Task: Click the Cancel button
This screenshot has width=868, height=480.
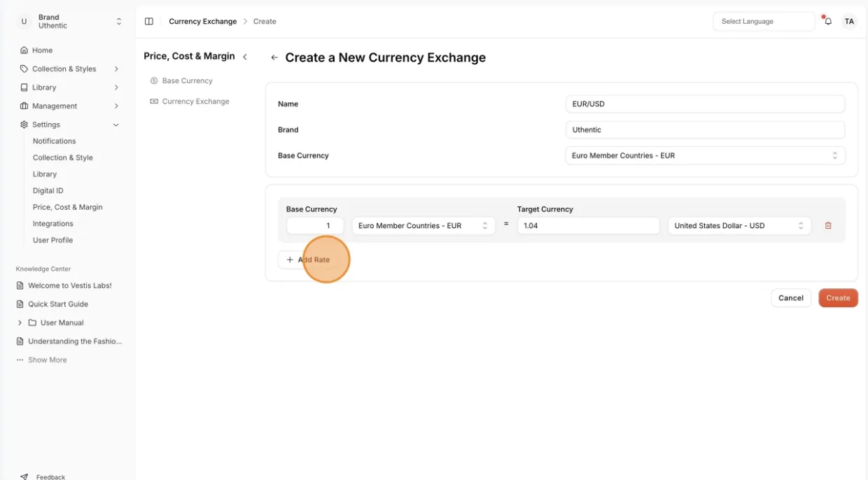Action: (791, 298)
